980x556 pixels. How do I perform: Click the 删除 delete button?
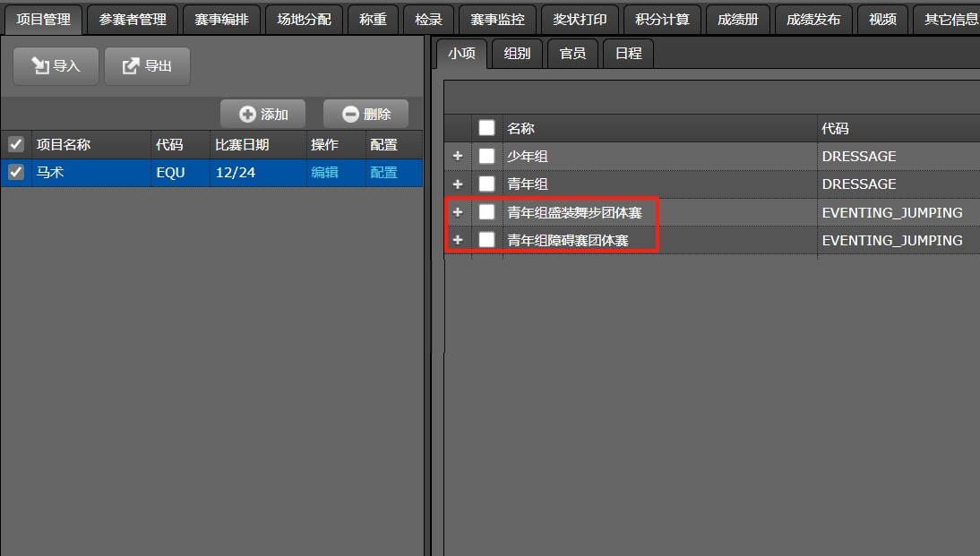click(x=366, y=115)
